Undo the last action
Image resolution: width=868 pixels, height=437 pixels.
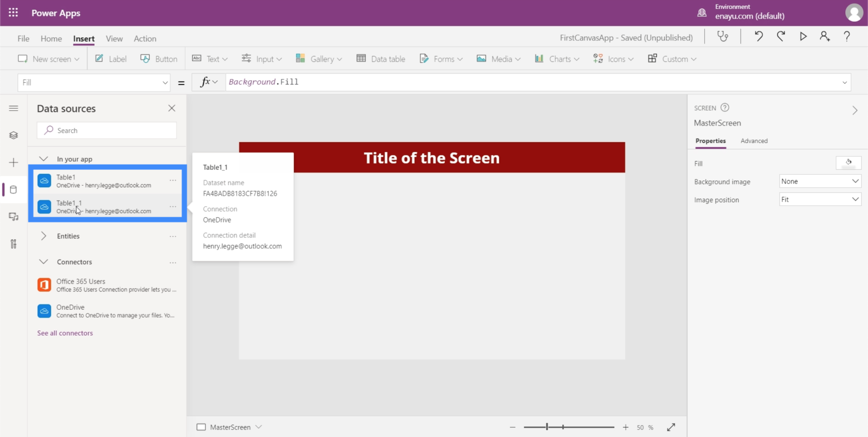[x=758, y=36]
